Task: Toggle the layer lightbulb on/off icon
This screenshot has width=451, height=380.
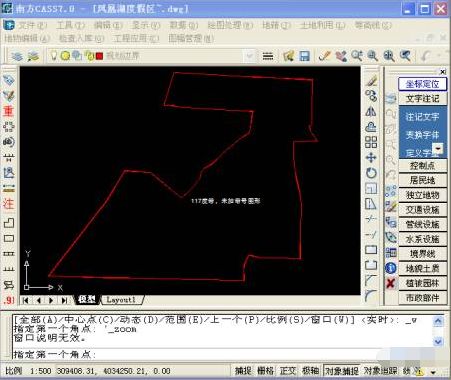Action: tap(54, 55)
